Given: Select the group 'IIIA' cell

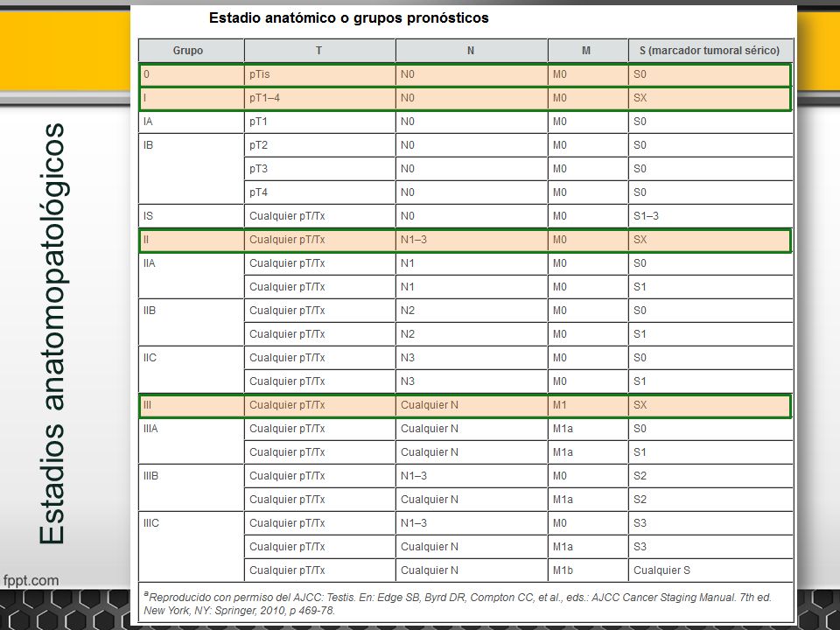Looking at the screenshot, I should (192, 440).
